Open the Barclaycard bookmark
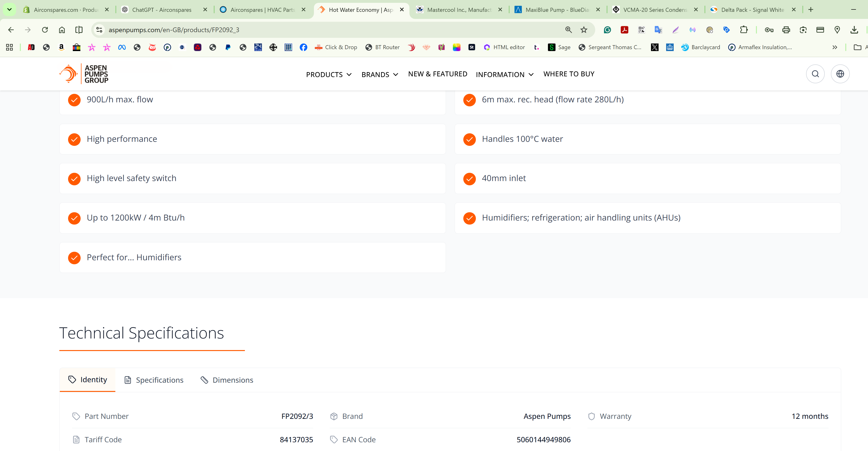Screen dimensions: 868x451 tap(701, 48)
